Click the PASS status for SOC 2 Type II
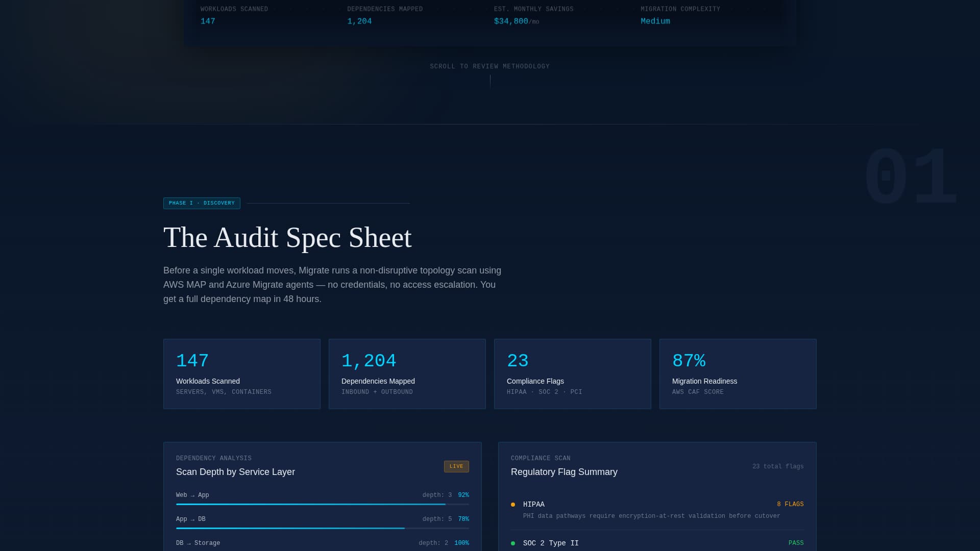This screenshot has width=980, height=551. point(796,543)
